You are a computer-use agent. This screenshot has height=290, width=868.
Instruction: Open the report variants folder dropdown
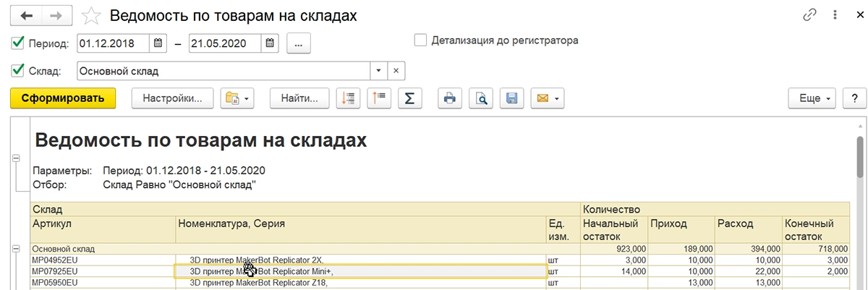237,98
